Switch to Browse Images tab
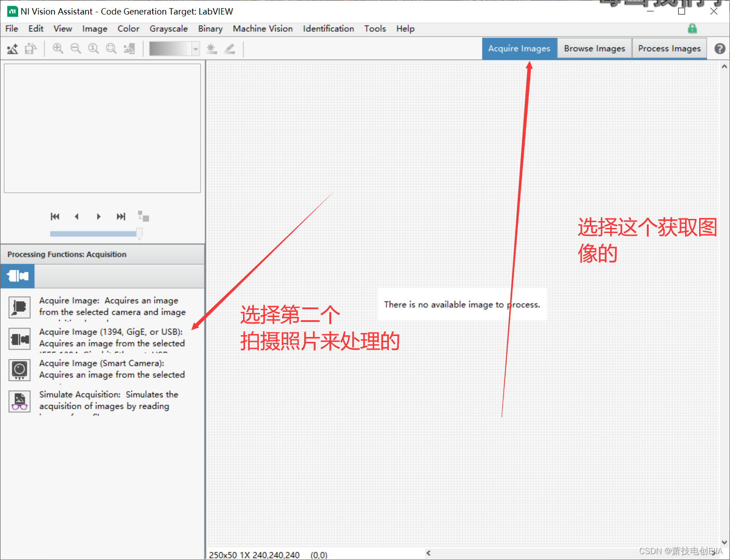This screenshot has width=730, height=560. pyautogui.click(x=595, y=49)
